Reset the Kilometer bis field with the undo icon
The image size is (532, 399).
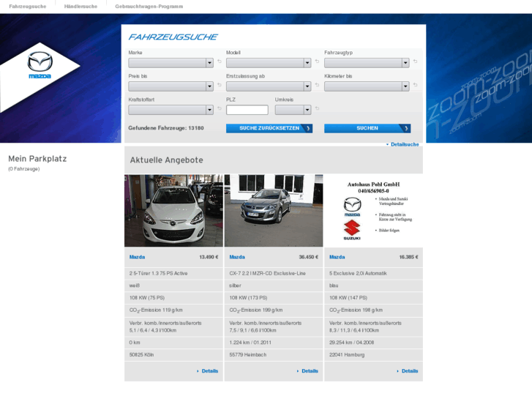point(415,85)
